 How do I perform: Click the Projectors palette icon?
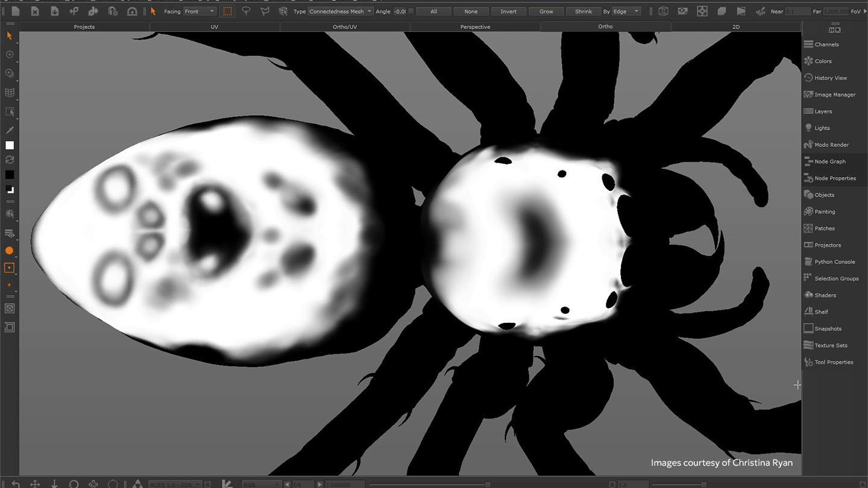pyautogui.click(x=808, y=245)
